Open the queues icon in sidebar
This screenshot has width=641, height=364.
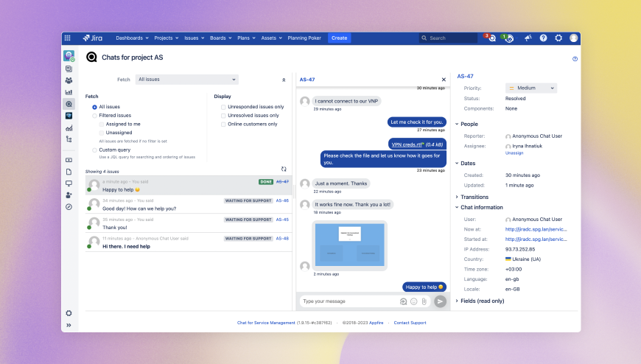point(69,69)
